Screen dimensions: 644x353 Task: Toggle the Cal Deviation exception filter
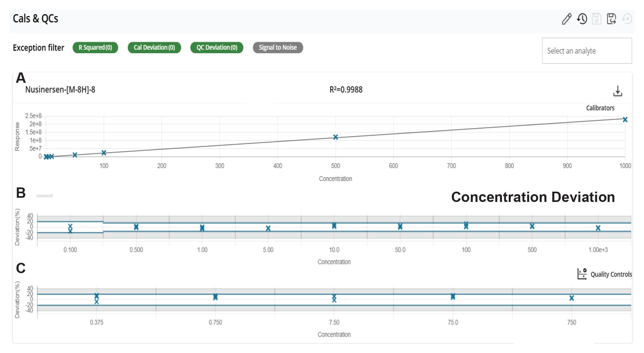[154, 48]
